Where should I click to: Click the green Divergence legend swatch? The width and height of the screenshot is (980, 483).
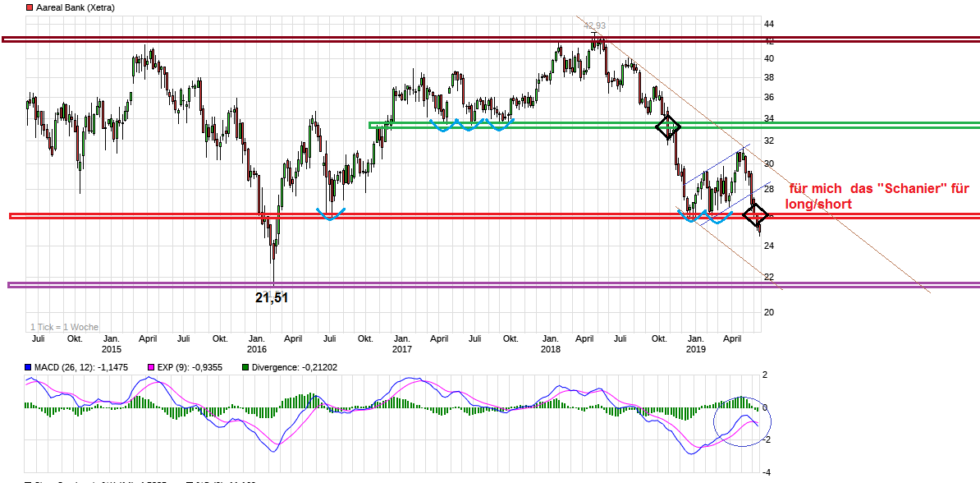click(x=245, y=368)
